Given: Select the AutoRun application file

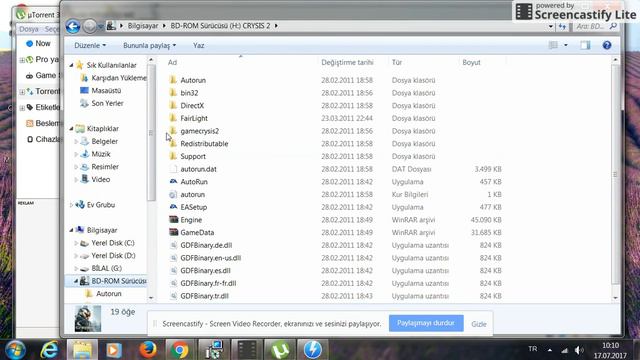Looking at the screenshot, I should (194, 182).
